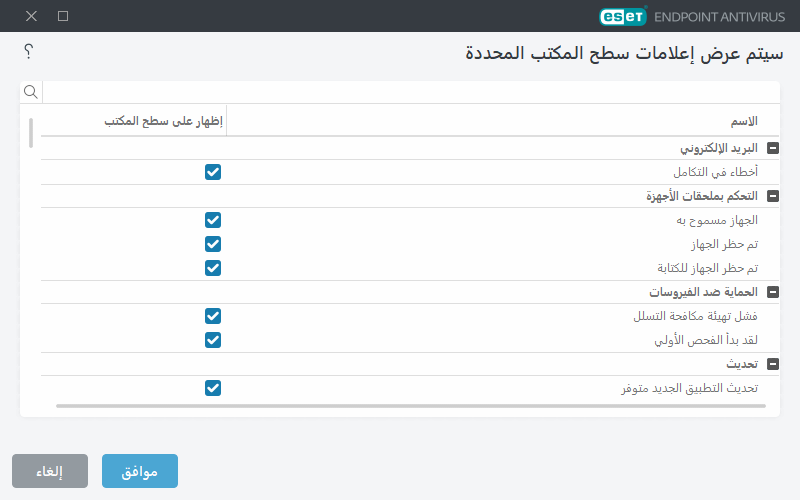The height and width of the screenshot is (500, 800).
Task: Uncheck 'أخطاء في التكامل' desktop checkbox
Action: [213, 172]
